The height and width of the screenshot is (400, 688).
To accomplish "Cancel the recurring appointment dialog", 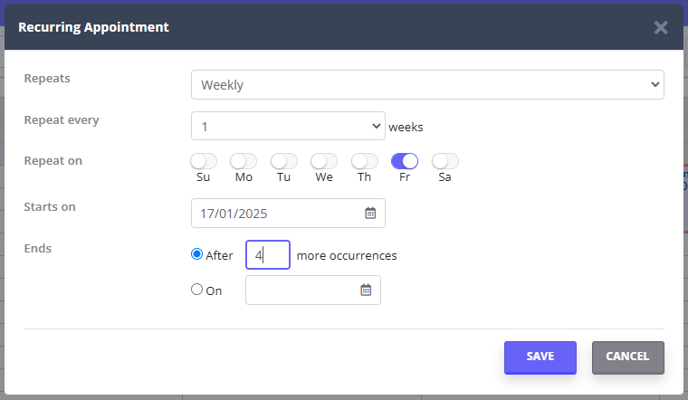I will point(628,357).
